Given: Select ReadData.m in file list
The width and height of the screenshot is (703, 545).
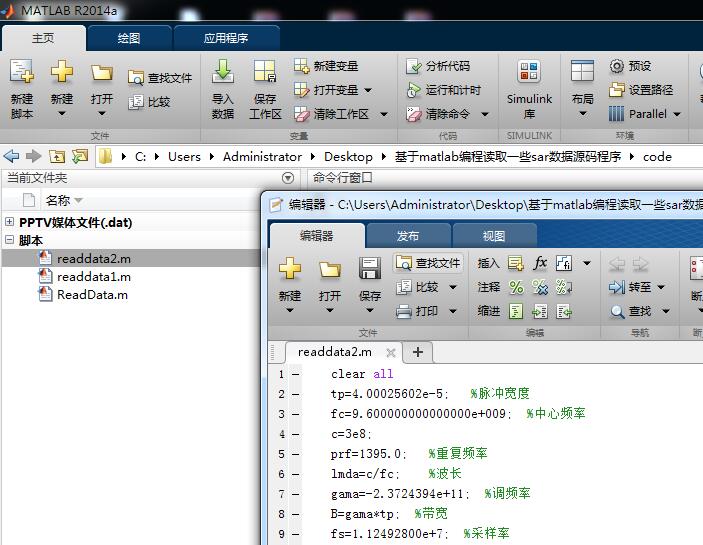Looking at the screenshot, I should pyautogui.click(x=92, y=295).
